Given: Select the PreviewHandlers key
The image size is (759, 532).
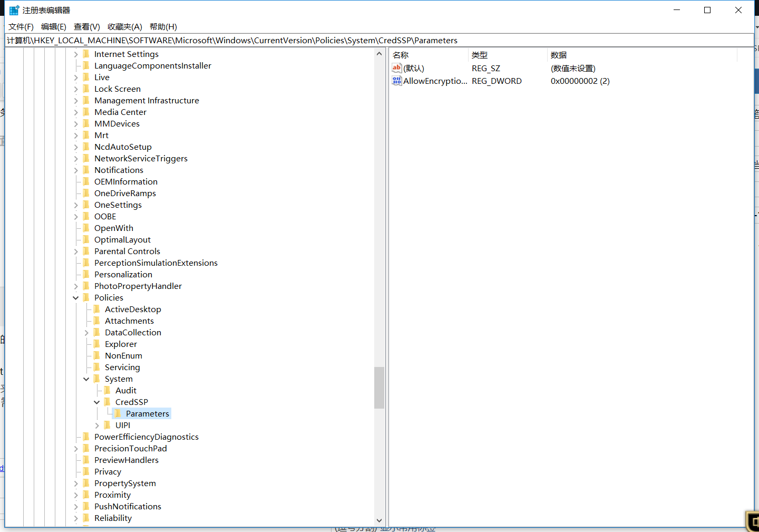Looking at the screenshot, I should coord(126,460).
